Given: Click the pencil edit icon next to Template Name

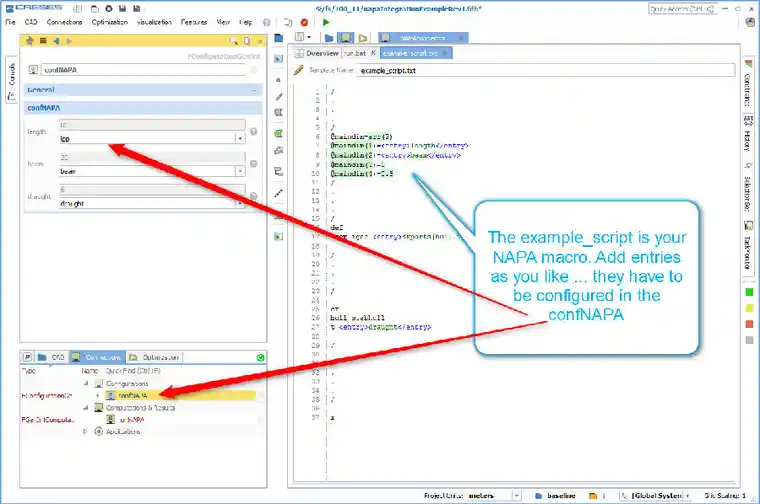Looking at the screenshot, I should pos(299,70).
